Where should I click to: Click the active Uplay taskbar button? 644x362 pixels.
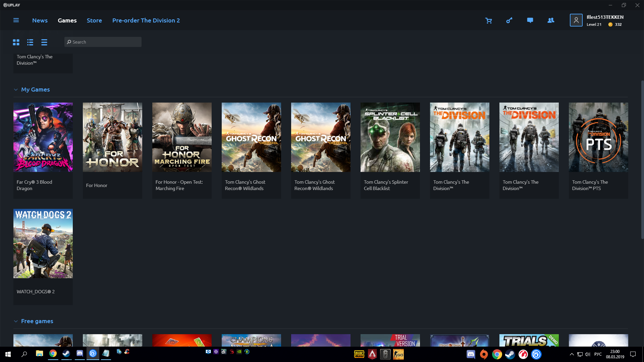pyautogui.click(x=93, y=354)
